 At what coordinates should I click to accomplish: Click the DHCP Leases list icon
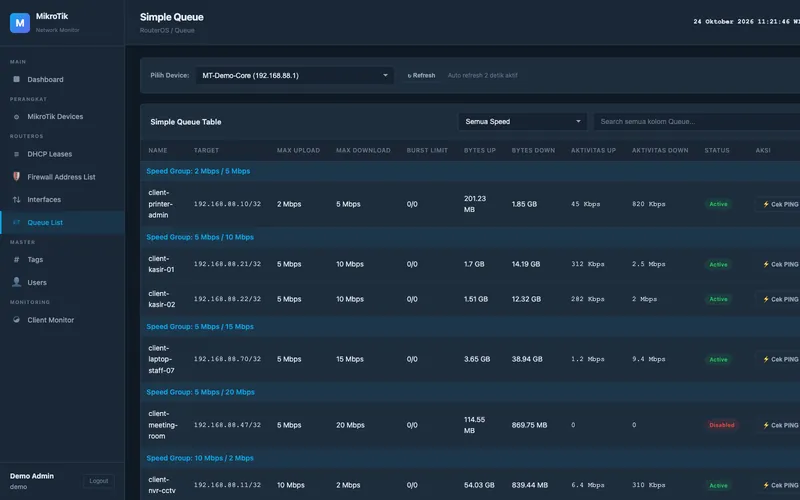pyautogui.click(x=16, y=154)
